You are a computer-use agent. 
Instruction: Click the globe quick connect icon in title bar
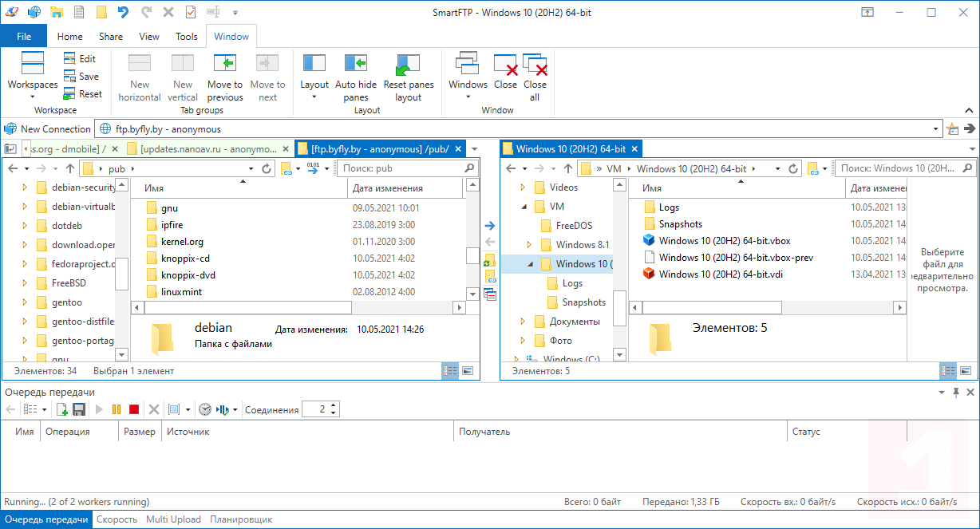[x=34, y=12]
